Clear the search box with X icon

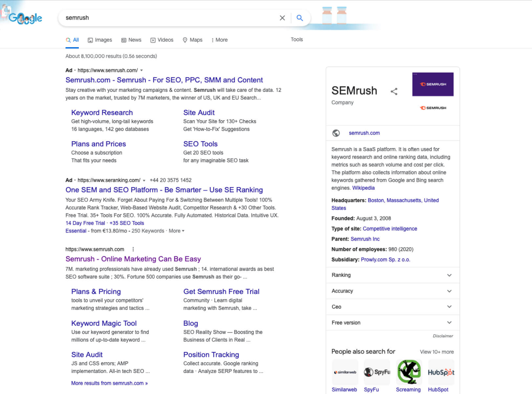282,18
